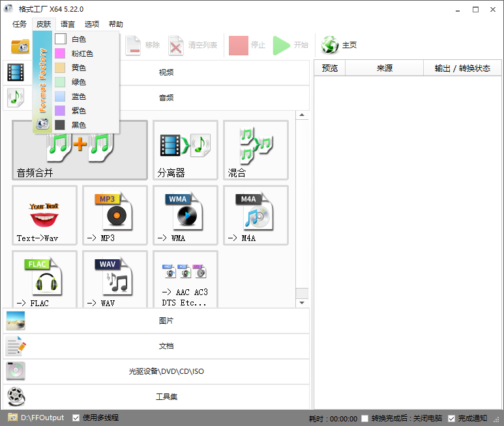Click the green 开始 start icon

(x=282, y=45)
